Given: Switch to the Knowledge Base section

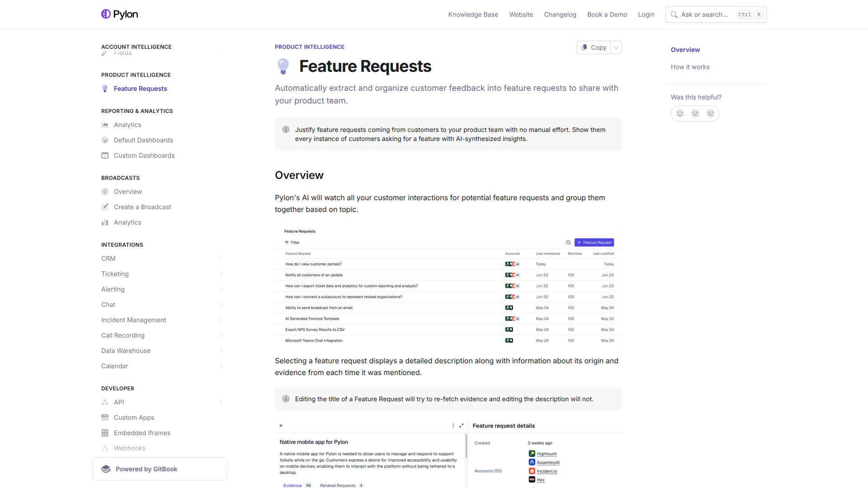Looking at the screenshot, I should (473, 14).
